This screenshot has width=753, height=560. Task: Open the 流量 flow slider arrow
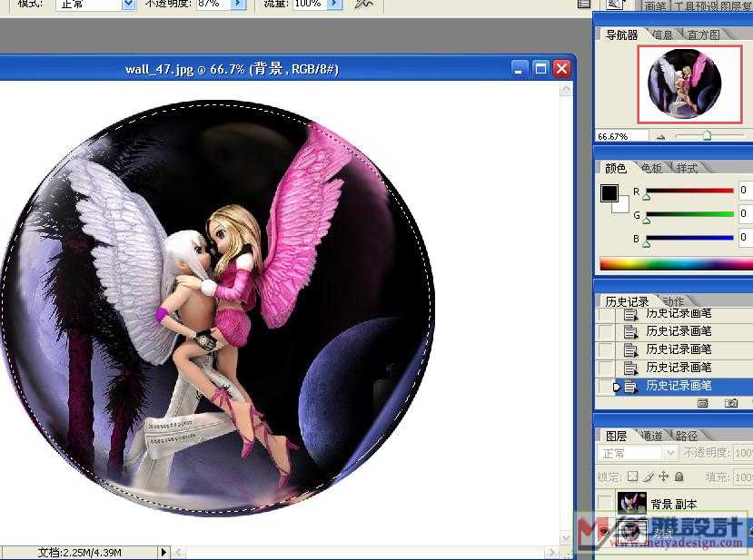[335, 4]
